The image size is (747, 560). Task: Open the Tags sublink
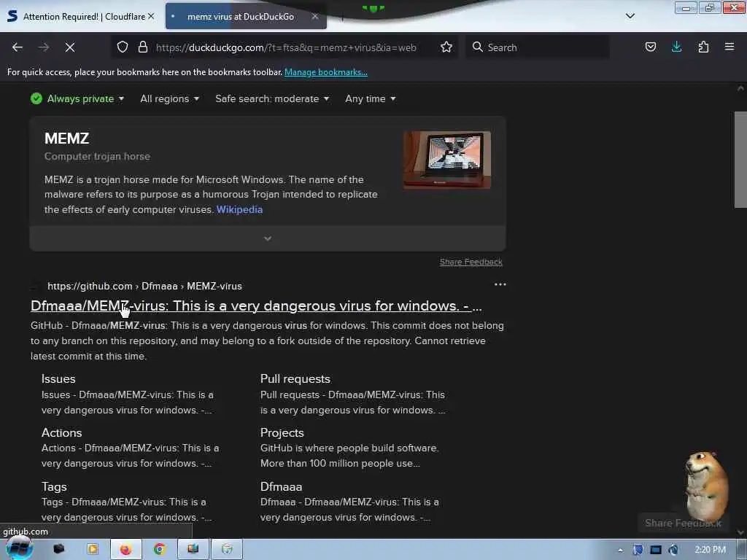point(54,486)
